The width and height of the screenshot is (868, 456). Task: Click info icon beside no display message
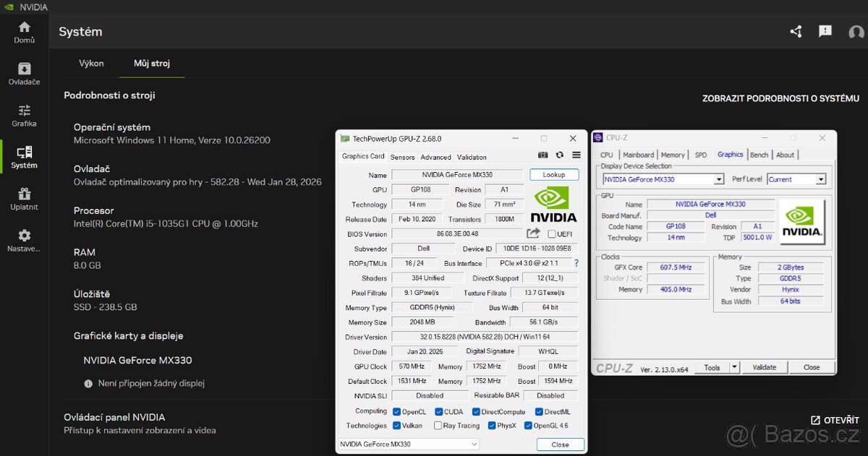88,384
